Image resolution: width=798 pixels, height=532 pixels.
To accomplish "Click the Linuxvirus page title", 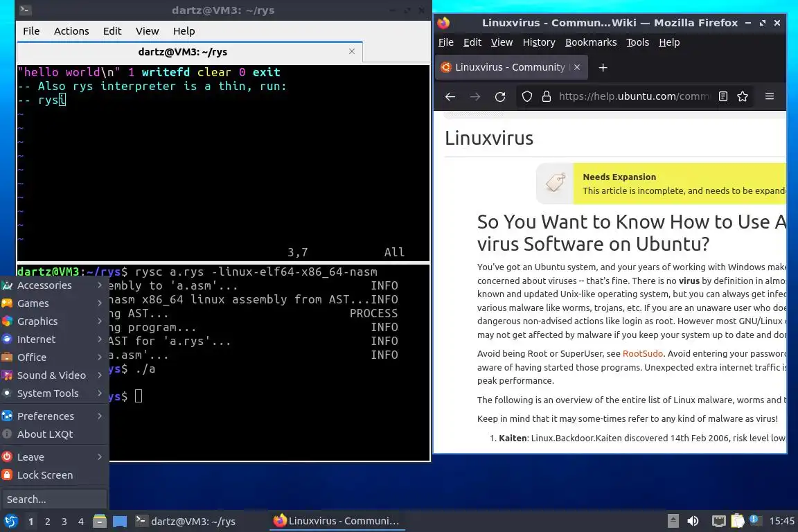I will (489, 139).
